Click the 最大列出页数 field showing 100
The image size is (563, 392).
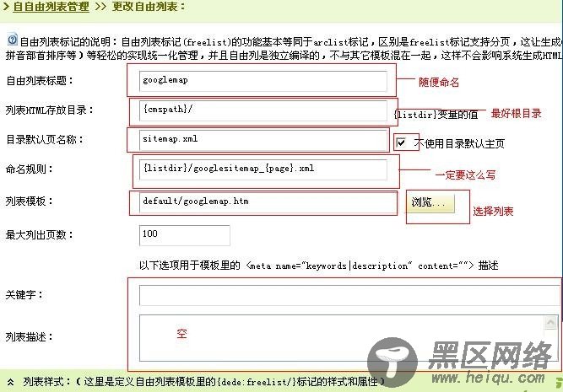click(x=185, y=235)
